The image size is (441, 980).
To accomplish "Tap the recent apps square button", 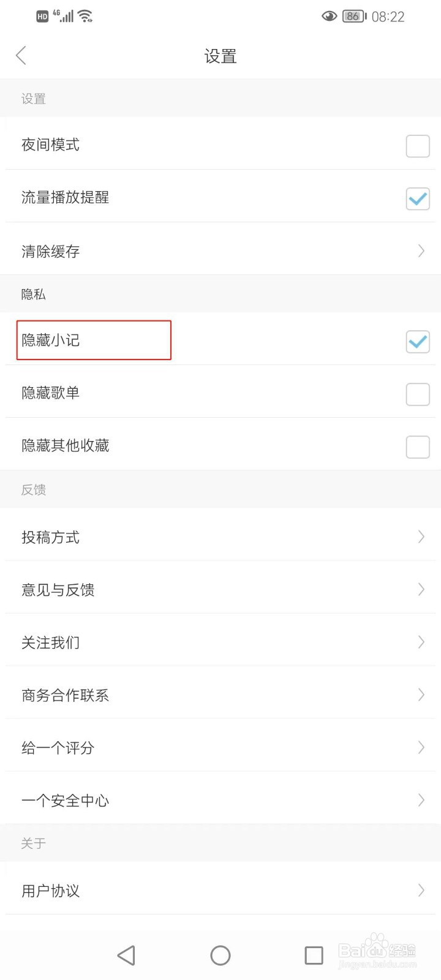I will pos(314,955).
